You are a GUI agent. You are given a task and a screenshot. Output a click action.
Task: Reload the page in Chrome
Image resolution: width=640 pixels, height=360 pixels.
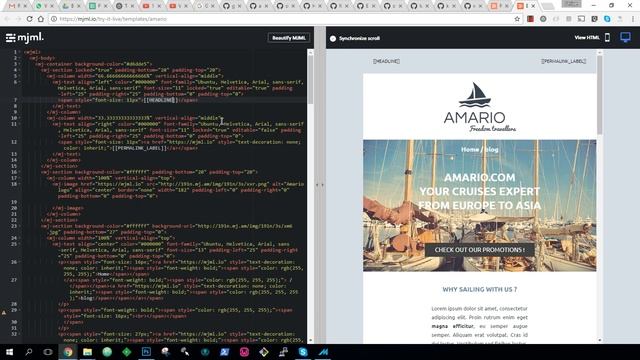[29, 19]
